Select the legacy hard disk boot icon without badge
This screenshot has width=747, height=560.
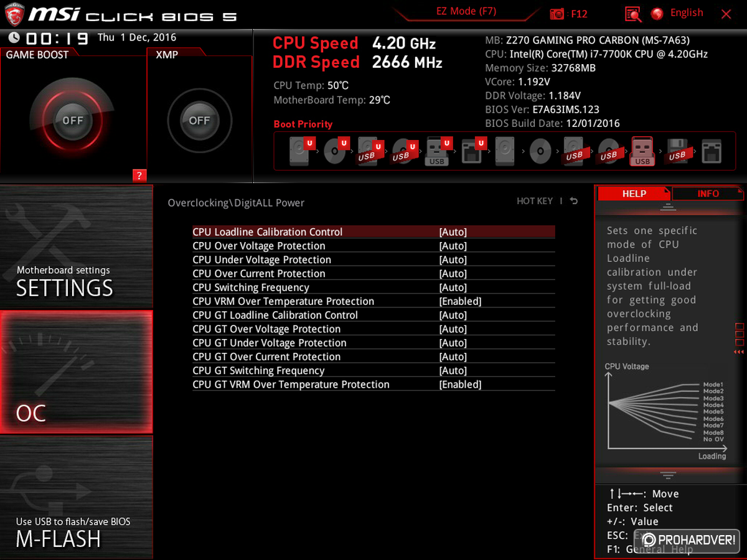click(505, 152)
